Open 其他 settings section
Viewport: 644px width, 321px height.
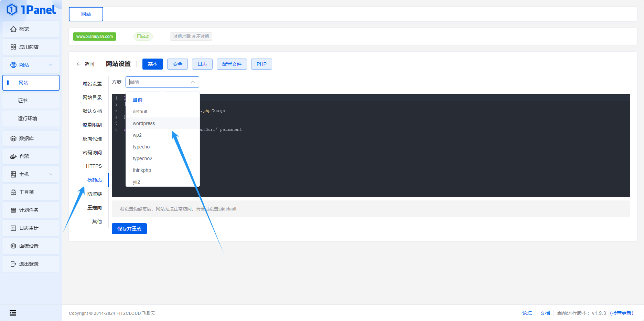97,221
